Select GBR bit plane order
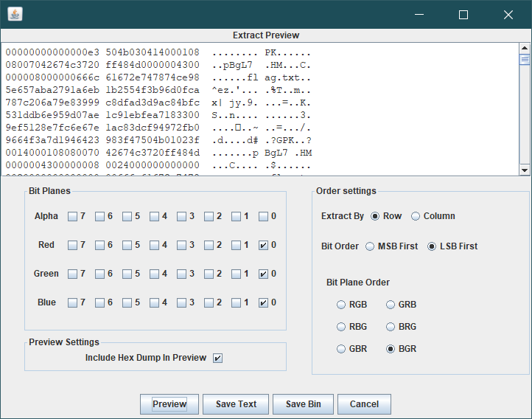Viewport: 532px width, 419px height. pyautogui.click(x=341, y=349)
